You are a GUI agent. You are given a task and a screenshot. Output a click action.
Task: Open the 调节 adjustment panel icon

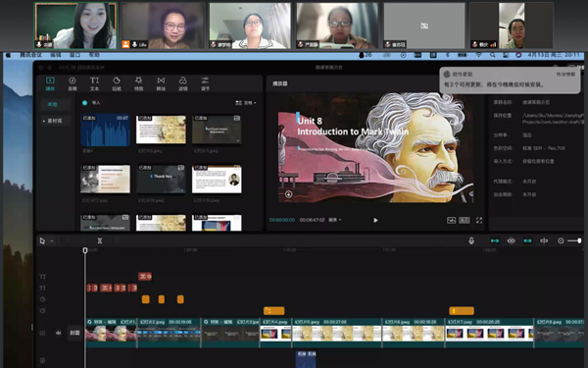[205, 83]
